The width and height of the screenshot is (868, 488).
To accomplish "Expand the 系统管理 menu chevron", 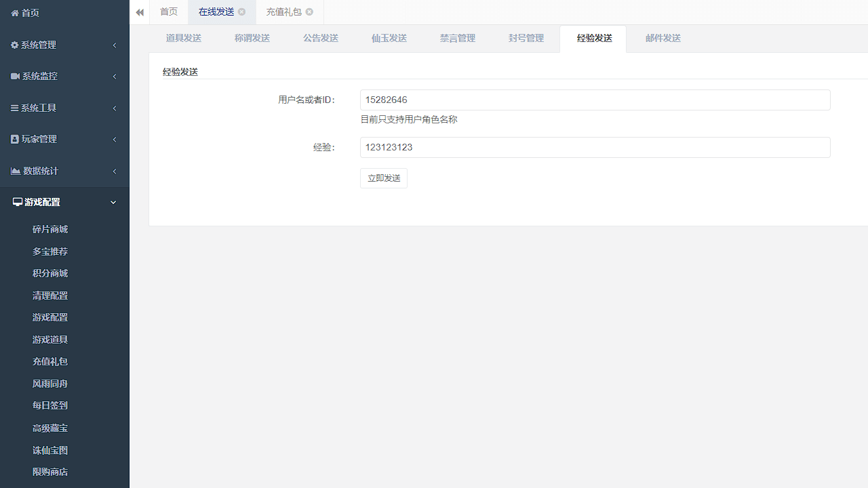I will coord(114,45).
